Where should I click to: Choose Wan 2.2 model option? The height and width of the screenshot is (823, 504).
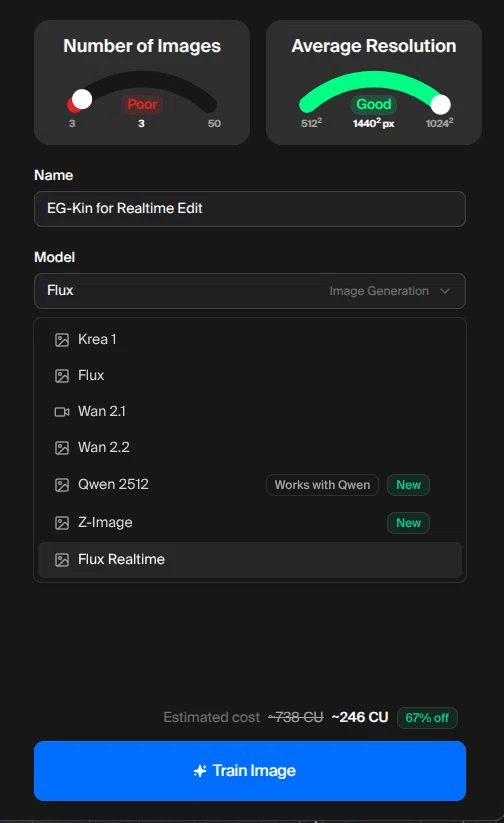coord(250,447)
